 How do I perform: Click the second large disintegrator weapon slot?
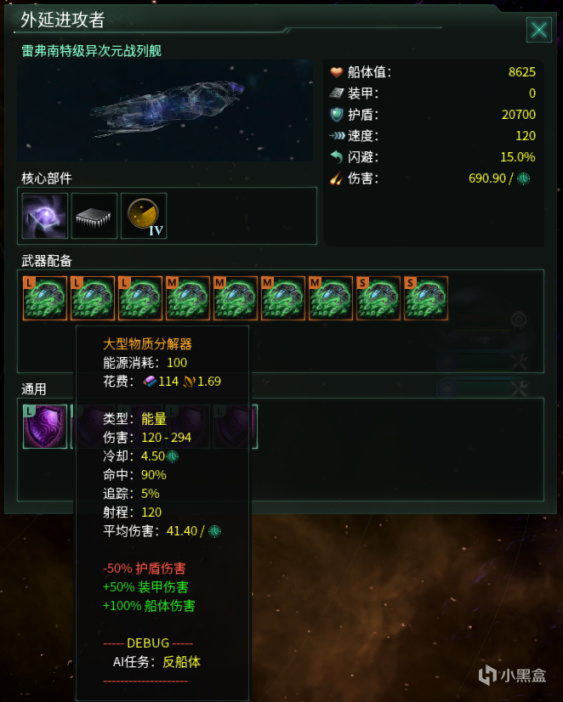(x=93, y=298)
